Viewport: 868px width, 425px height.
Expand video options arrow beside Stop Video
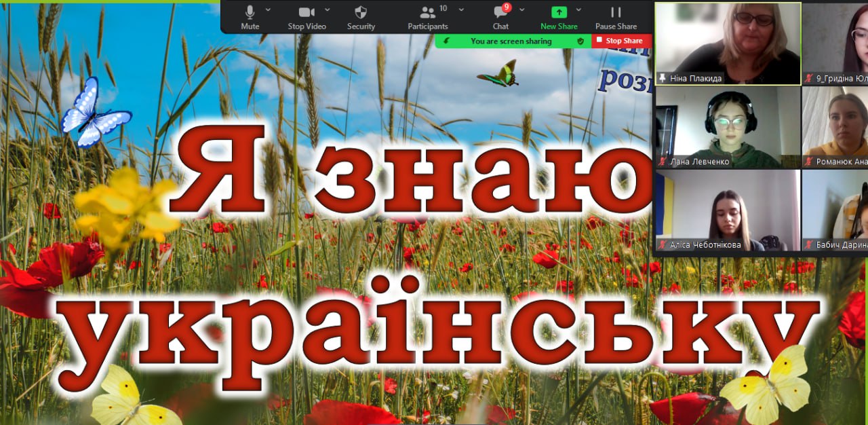point(328,10)
